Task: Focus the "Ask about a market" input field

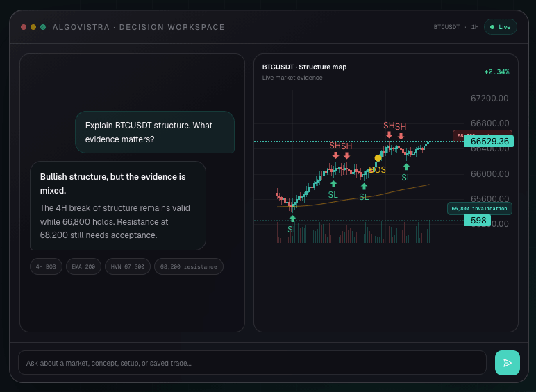Action: point(252,363)
